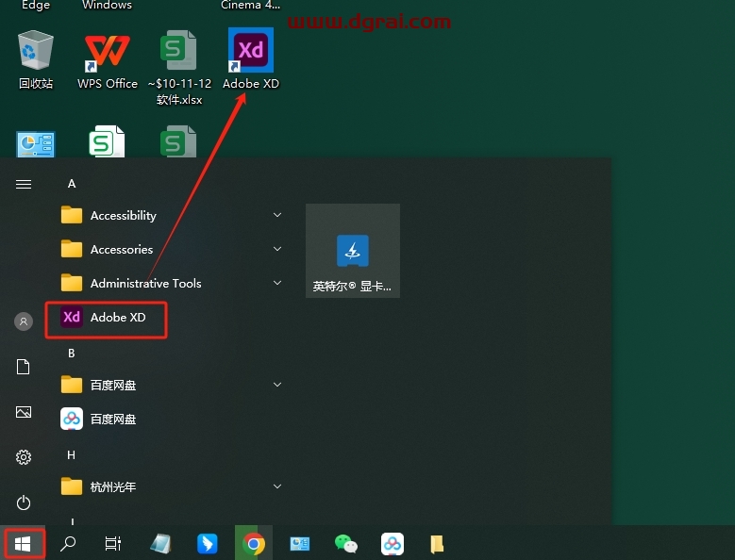735x560 pixels.
Task: Open Task View from the taskbar
Action: point(113,543)
